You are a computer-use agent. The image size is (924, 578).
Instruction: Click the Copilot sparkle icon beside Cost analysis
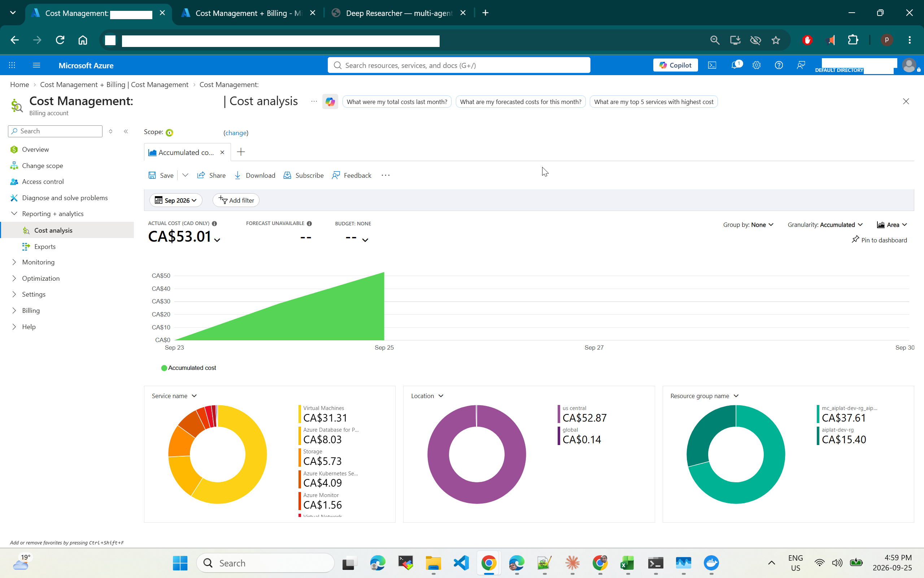(x=330, y=102)
